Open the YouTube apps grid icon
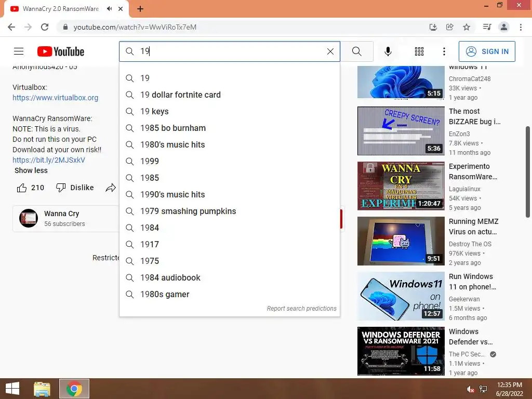Image resolution: width=532 pixels, height=399 pixels. pos(419,51)
